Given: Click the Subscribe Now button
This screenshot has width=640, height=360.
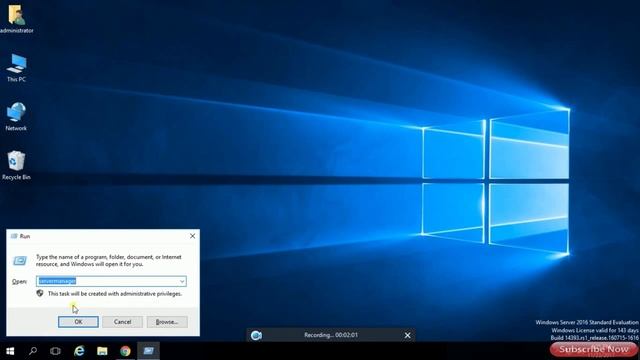Looking at the screenshot, I should (x=594, y=349).
